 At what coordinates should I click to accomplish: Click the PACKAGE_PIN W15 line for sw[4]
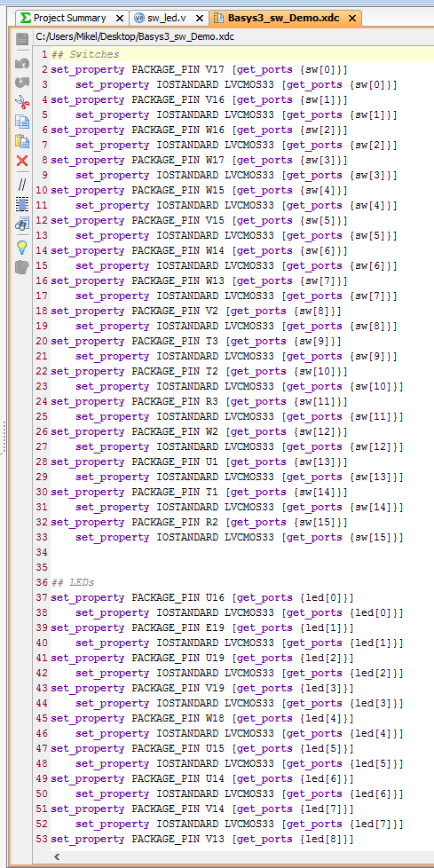tap(200, 191)
